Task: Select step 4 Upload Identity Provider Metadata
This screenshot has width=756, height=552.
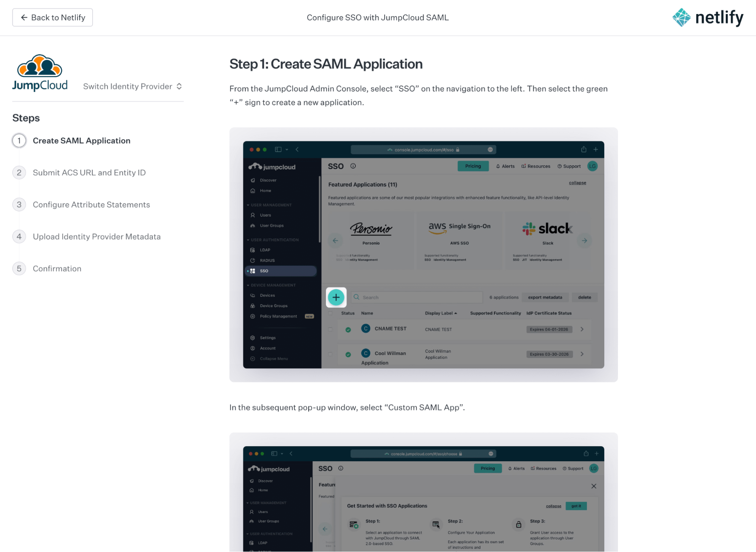Action: (x=96, y=237)
